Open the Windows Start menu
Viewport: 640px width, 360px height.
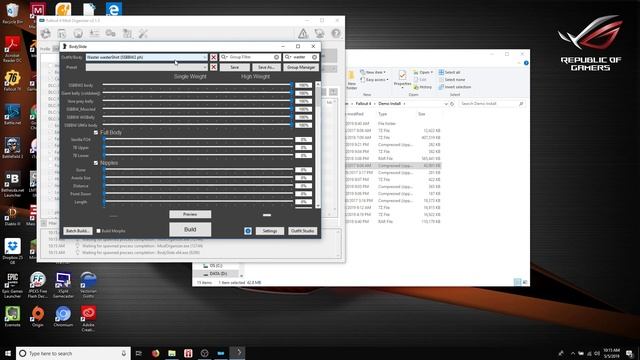click(x=8, y=353)
